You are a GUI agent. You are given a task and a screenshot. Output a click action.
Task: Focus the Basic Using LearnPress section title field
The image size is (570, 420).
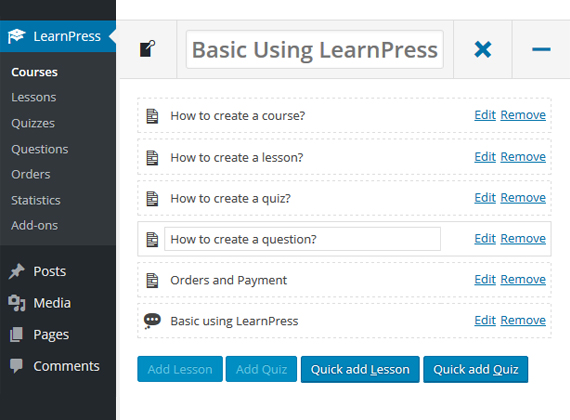pyautogui.click(x=315, y=49)
